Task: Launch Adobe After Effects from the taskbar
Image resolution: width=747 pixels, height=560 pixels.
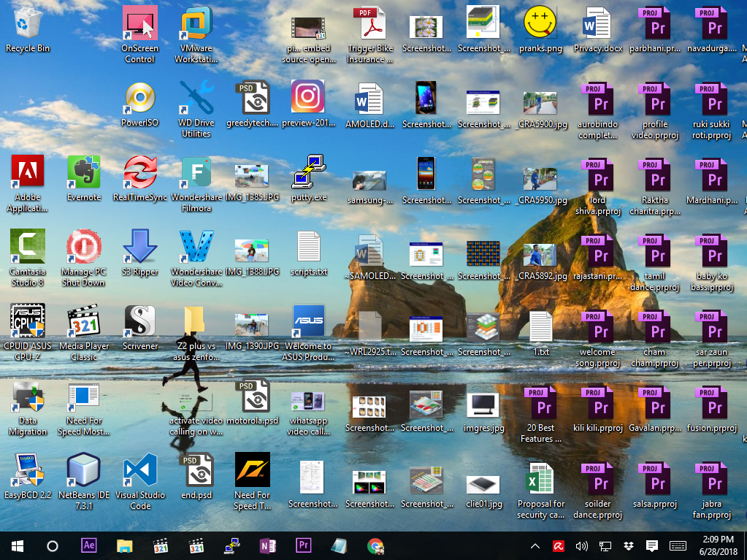Action: coord(88,545)
